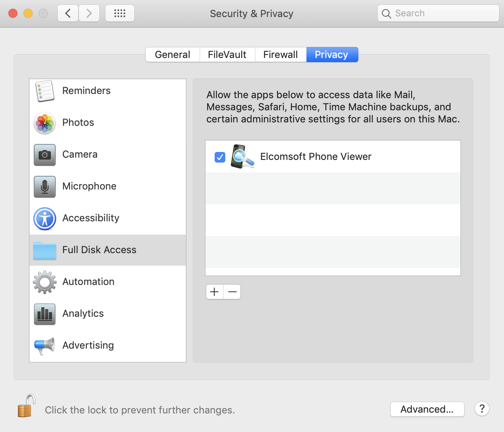This screenshot has height=432, width=504.
Task: Switch to the General tab
Action: pyautogui.click(x=172, y=54)
